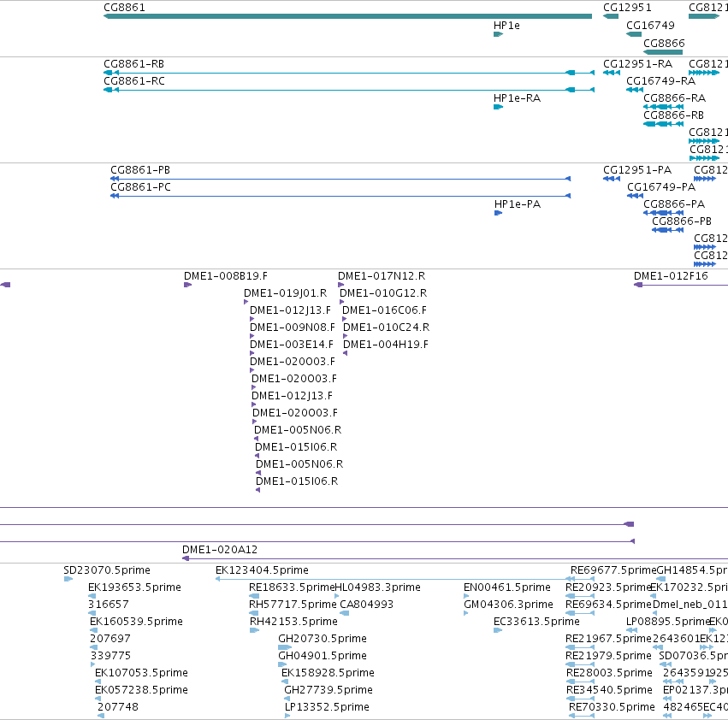Click the CA804993 EST label

pyautogui.click(x=367, y=605)
